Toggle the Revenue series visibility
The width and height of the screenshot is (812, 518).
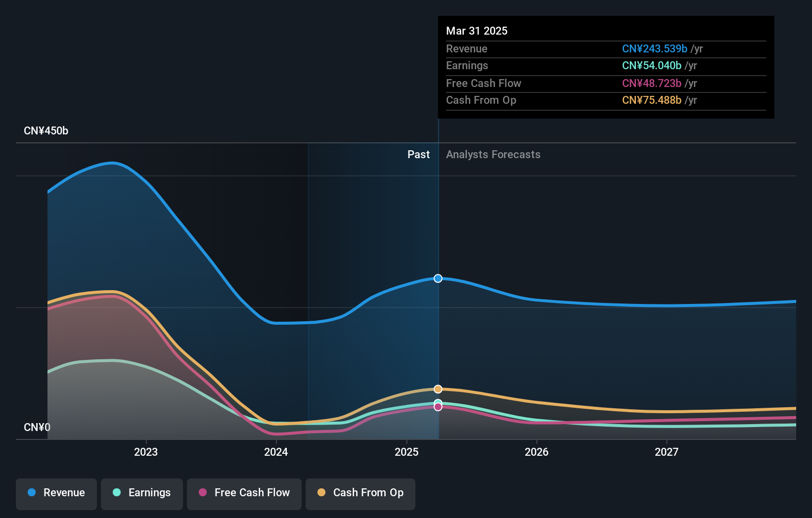(x=56, y=493)
